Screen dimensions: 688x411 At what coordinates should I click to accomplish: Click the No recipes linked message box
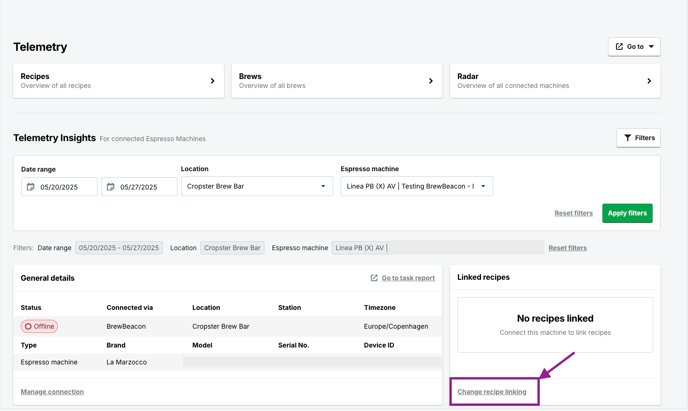tap(555, 325)
